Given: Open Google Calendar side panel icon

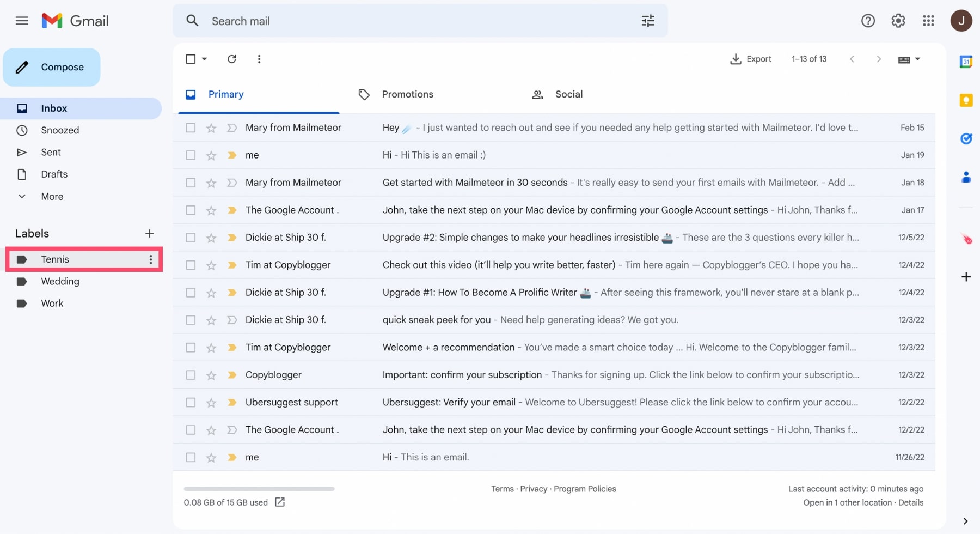Looking at the screenshot, I should [966, 62].
